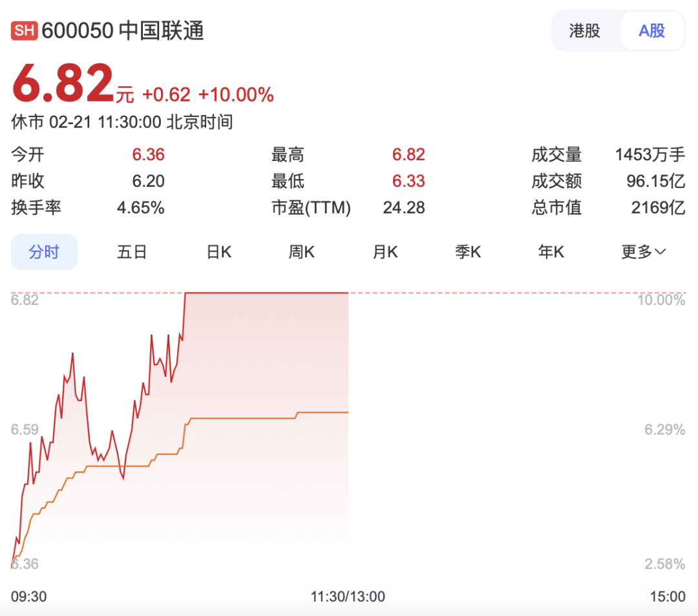Click the 6.59 price axis label
This screenshot has height=616, width=698.
click(x=25, y=429)
